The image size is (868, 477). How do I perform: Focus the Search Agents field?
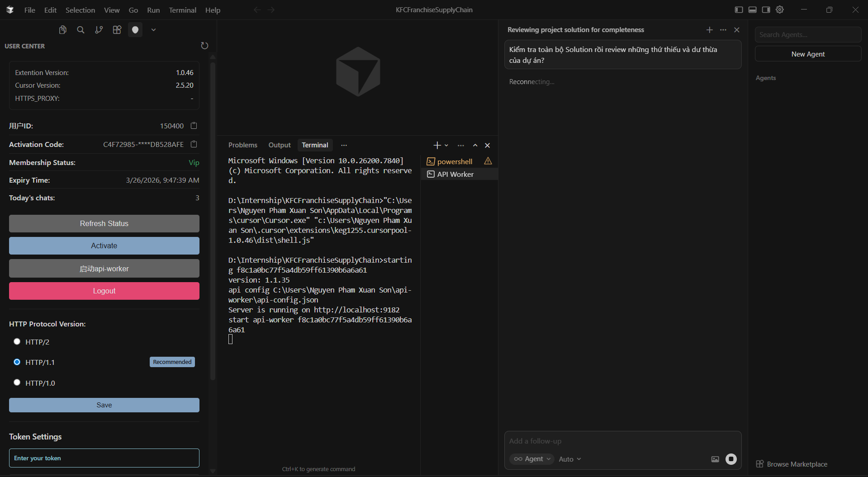(808, 35)
